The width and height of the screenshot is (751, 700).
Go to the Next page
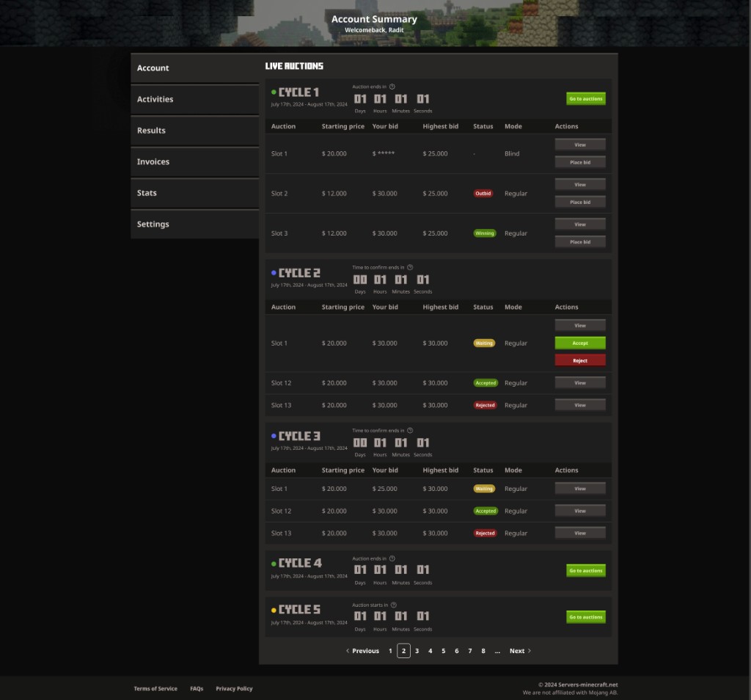[517, 651]
